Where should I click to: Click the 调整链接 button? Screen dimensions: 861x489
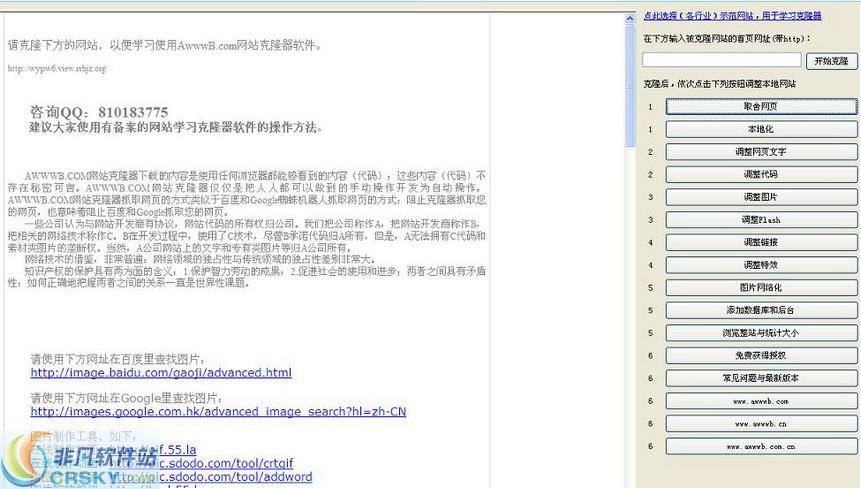pos(761,242)
